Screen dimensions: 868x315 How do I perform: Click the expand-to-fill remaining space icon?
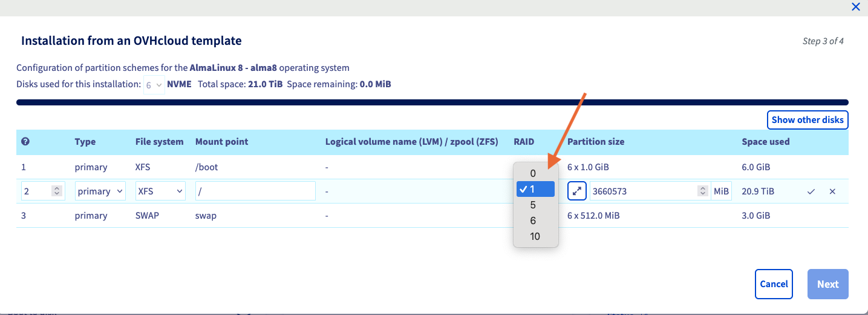[x=577, y=191]
